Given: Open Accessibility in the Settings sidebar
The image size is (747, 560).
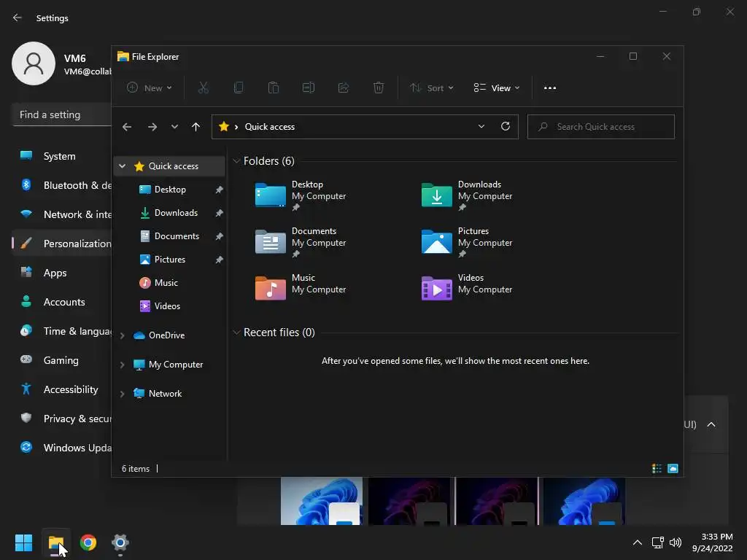Looking at the screenshot, I should (x=62, y=389).
